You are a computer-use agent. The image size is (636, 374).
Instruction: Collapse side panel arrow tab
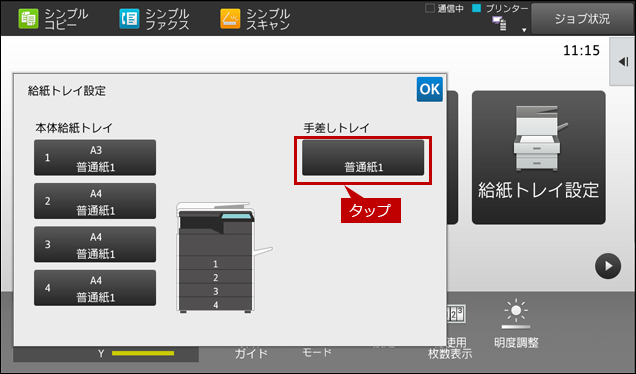tap(623, 62)
